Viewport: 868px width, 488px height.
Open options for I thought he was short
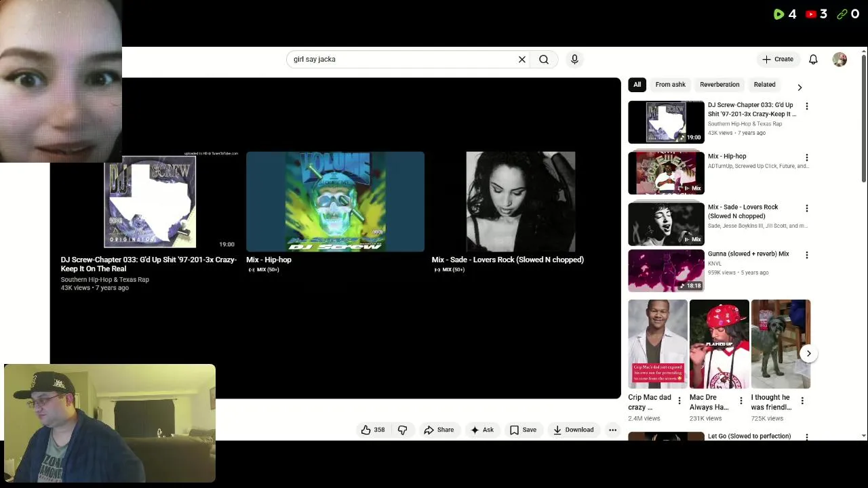[x=802, y=401]
